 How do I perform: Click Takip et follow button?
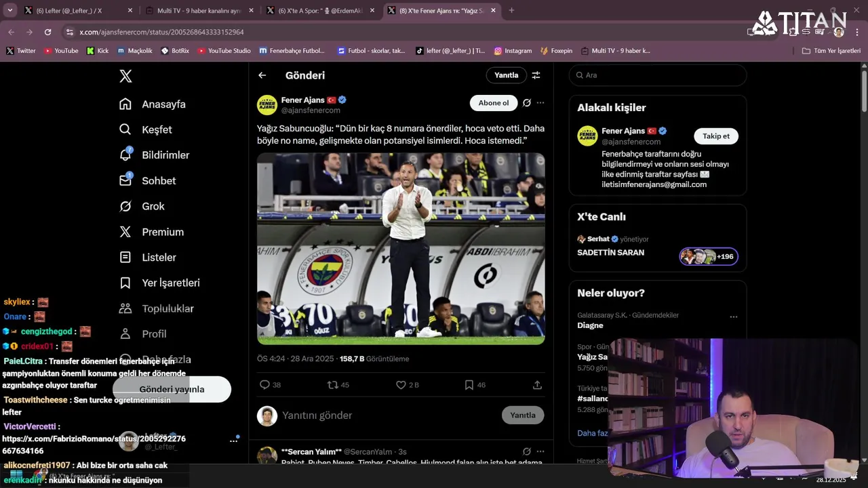716,136
